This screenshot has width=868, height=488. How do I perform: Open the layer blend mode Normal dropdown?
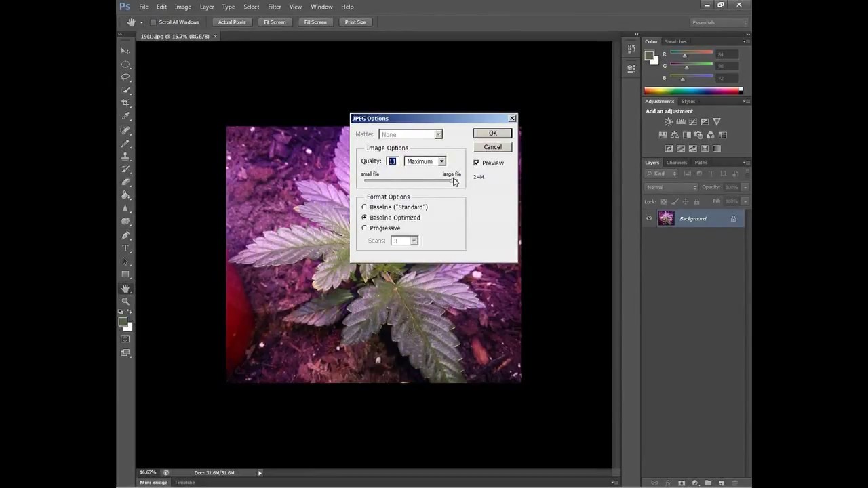[671, 187]
